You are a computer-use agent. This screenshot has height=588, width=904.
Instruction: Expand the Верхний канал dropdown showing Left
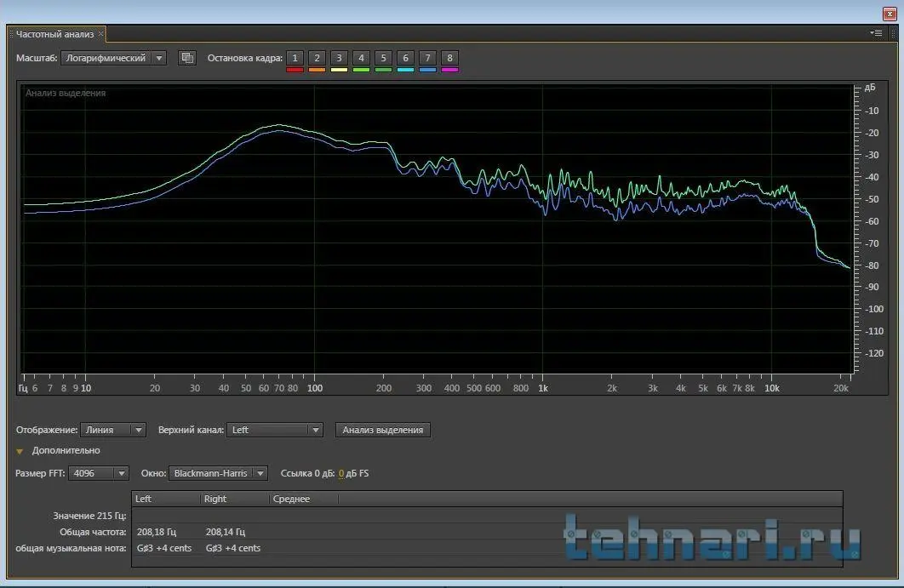click(275, 430)
